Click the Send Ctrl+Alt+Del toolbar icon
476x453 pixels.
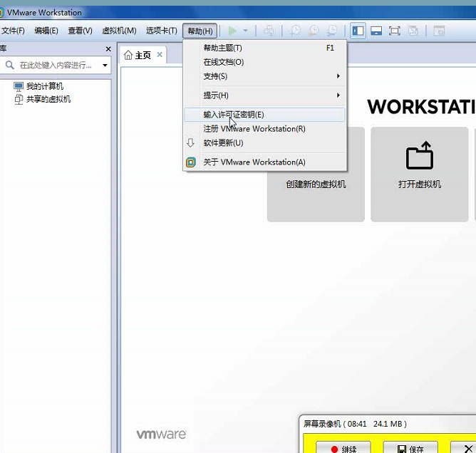coord(269,31)
